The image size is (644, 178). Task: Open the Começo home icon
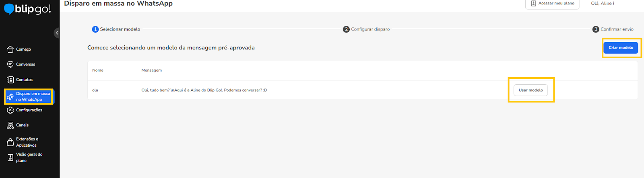10,49
